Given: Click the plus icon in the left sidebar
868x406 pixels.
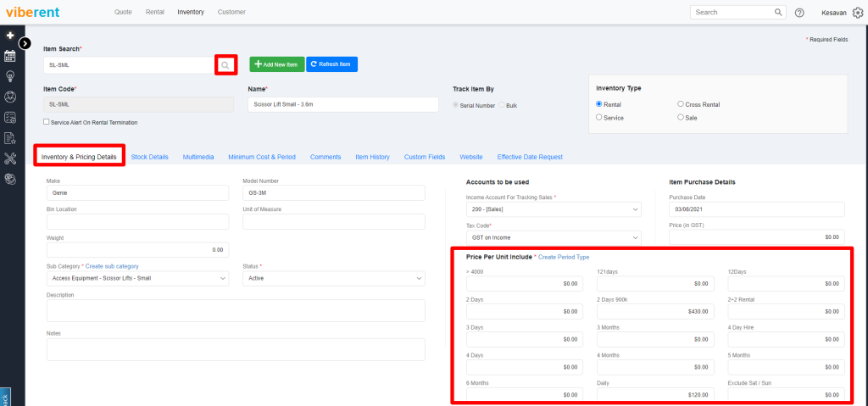Looking at the screenshot, I should tap(10, 36).
